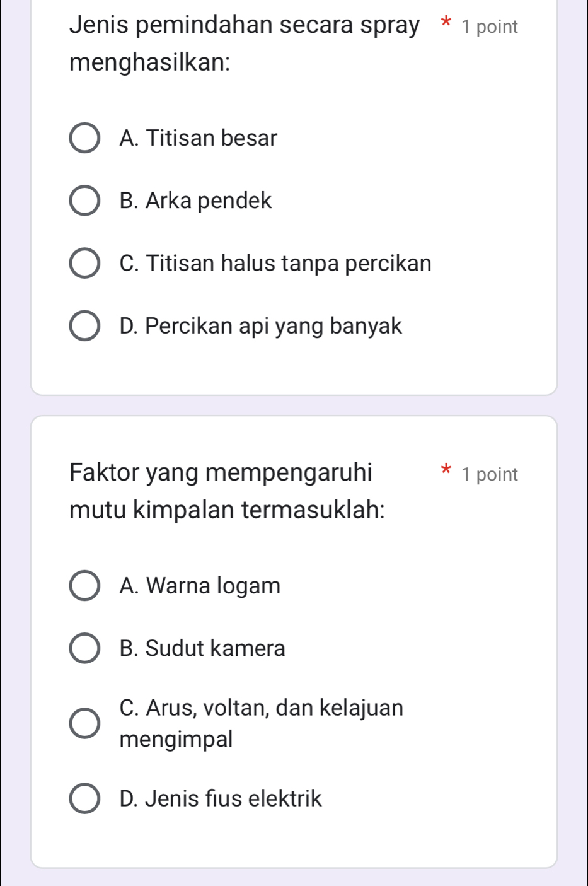Select the B. Sudut kamera radio option

pos(84,648)
